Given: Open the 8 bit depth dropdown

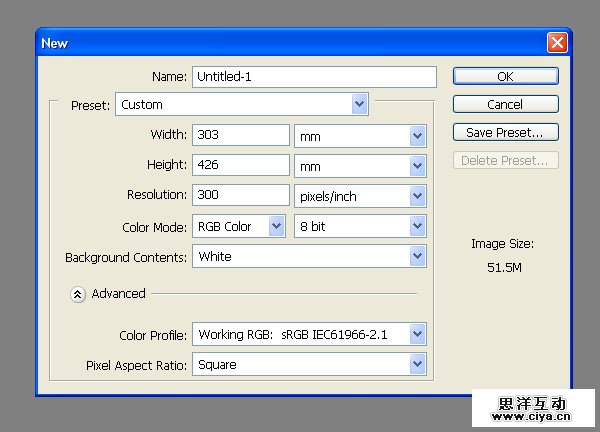Looking at the screenshot, I should [x=360, y=227].
